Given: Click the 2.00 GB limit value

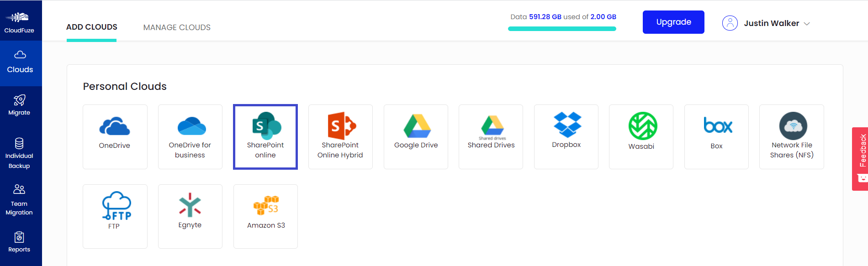Looking at the screenshot, I should click(603, 17).
